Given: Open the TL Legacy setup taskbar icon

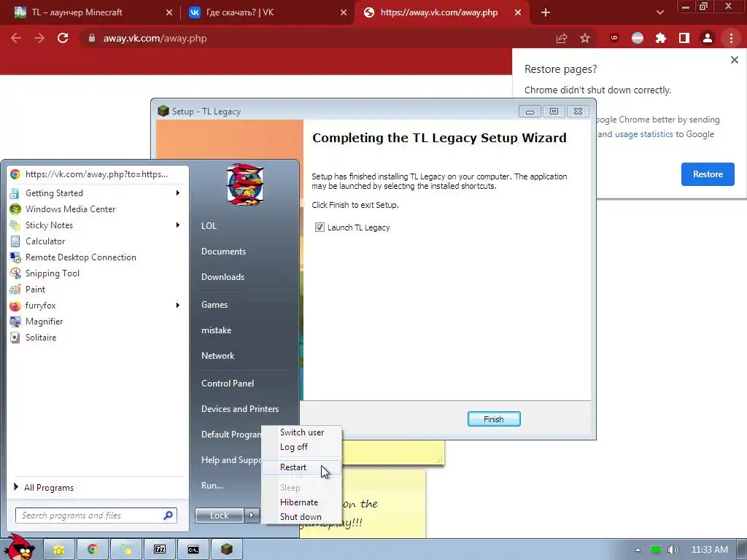Looking at the screenshot, I should click(227, 550).
